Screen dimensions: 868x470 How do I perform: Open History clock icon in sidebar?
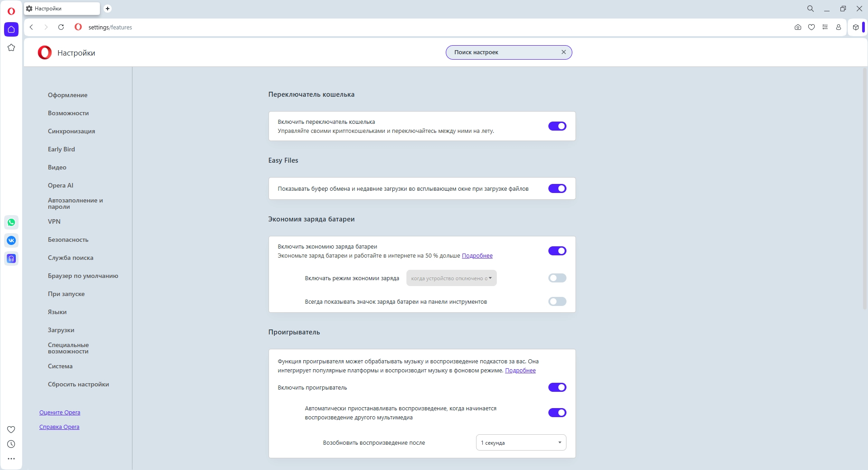tap(11, 444)
